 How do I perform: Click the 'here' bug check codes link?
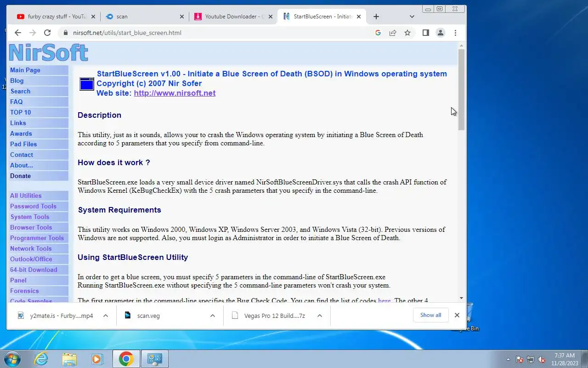[x=384, y=301]
